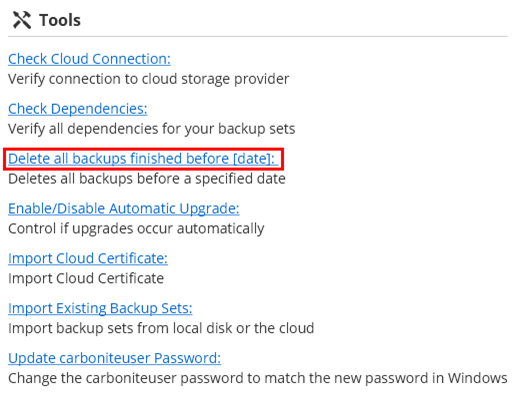Open Enable/Disable Automatic Upgrade link
The width and height of the screenshot is (516, 399).
coord(124,209)
